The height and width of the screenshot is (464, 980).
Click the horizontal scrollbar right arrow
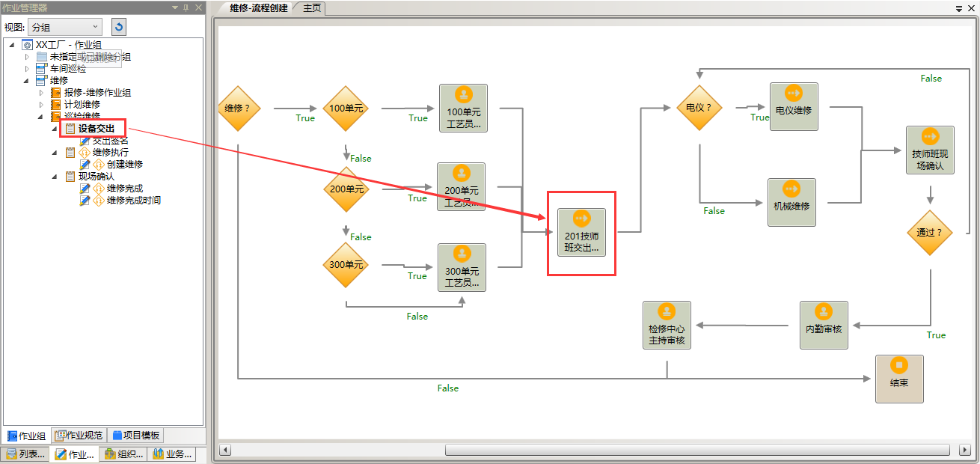964,450
